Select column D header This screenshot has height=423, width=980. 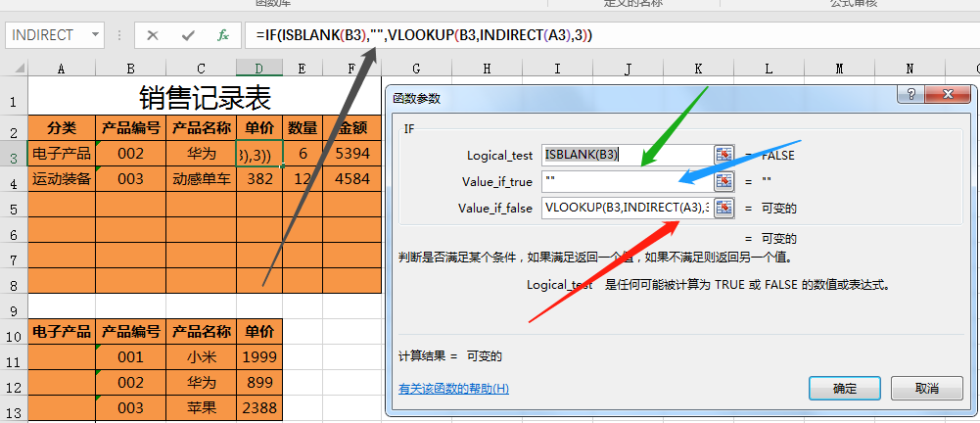pyautogui.click(x=259, y=69)
